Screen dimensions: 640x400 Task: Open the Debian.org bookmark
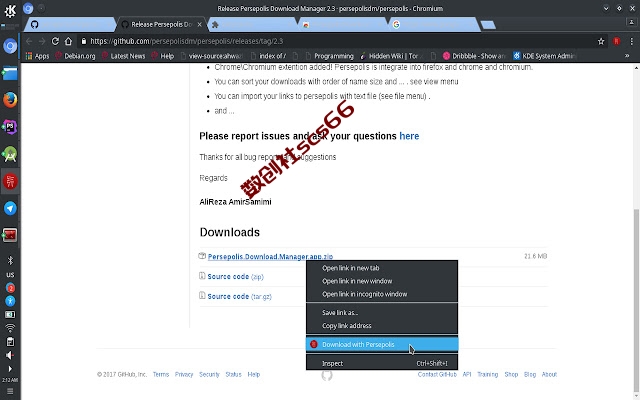pyautogui.click(x=75, y=56)
